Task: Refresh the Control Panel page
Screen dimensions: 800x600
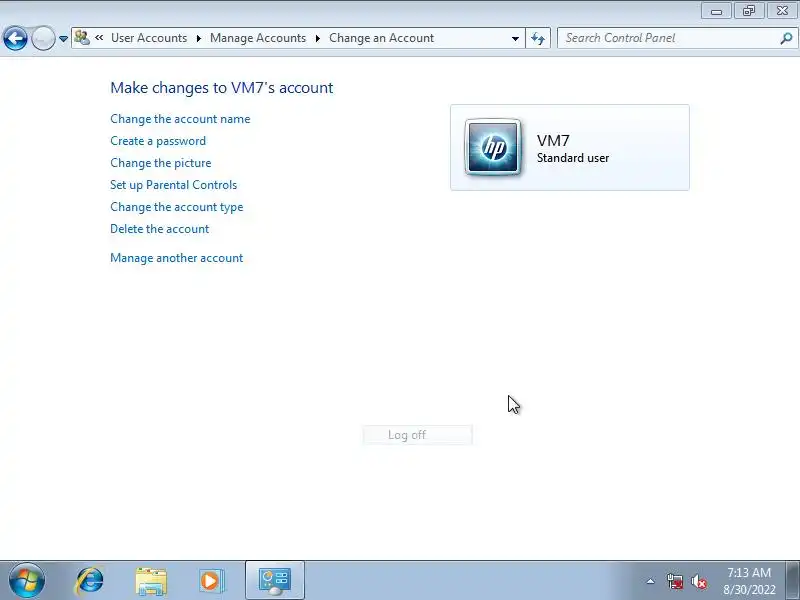Action: 538,38
